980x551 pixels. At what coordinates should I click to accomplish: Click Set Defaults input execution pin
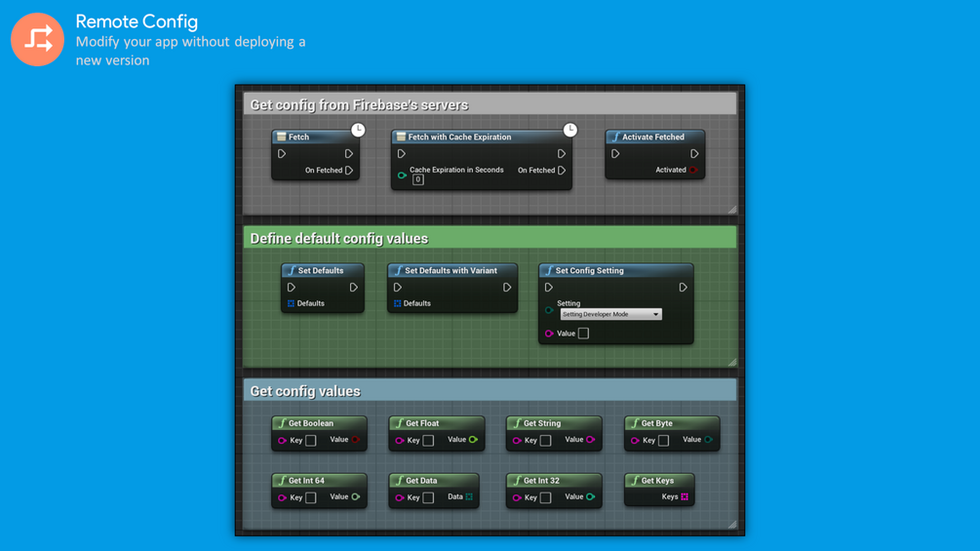tap(292, 288)
